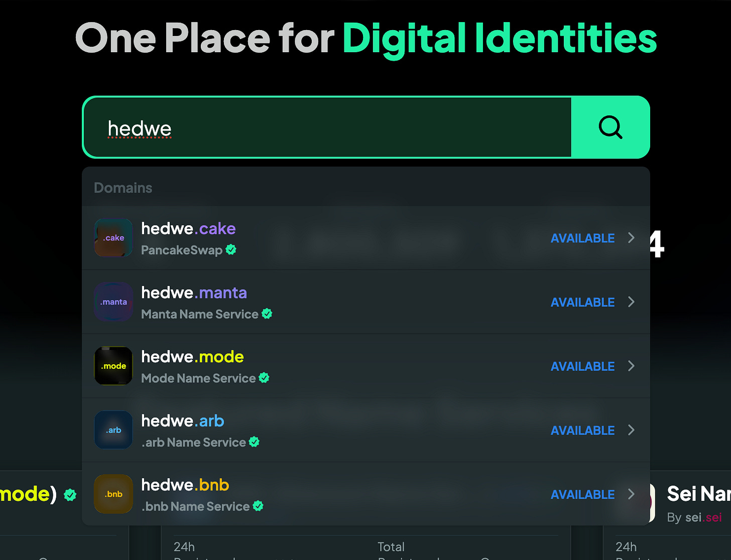Viewport: 731px width, 560px height.
Task: Select the hedwe.manta domain name
Action: [x=194, y=293]
